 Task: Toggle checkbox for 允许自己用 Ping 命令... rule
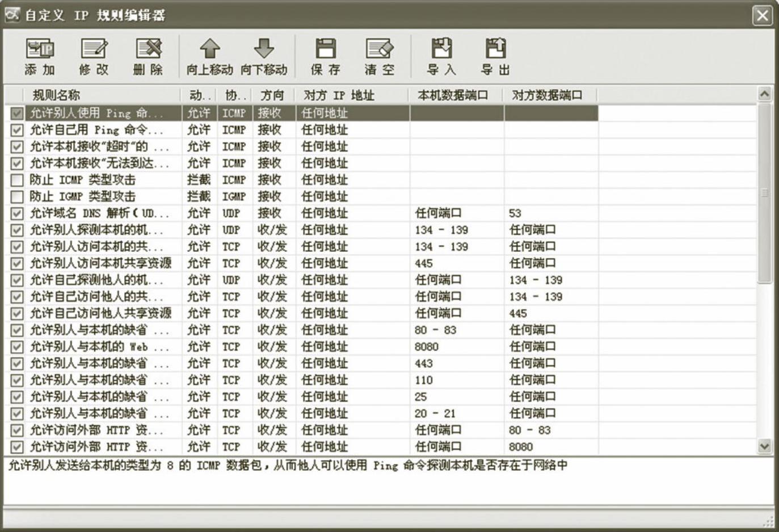[x=17, y=130]
